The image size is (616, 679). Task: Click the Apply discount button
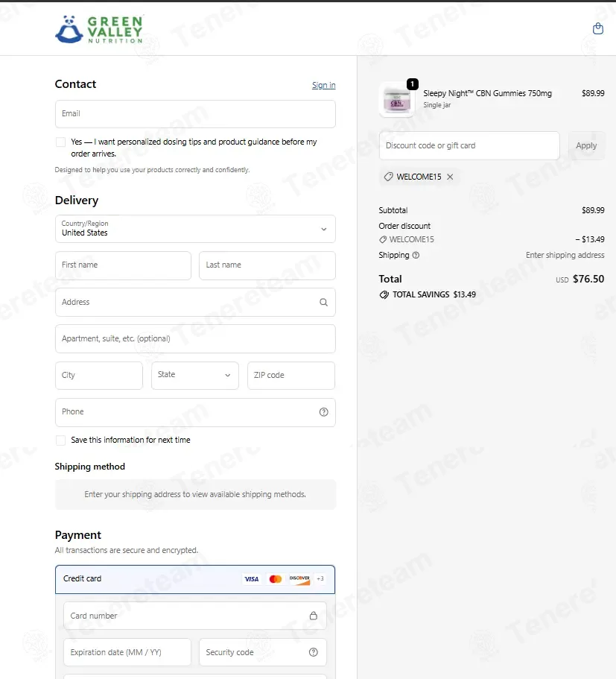pos(586,146)
